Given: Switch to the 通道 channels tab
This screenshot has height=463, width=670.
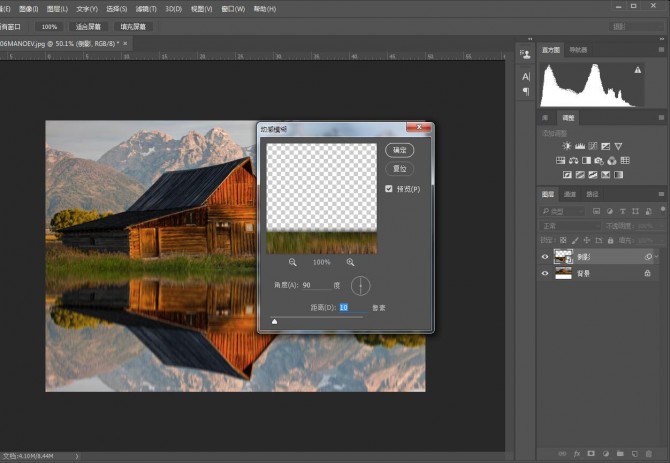Looking at the screenshot, I should coord(571,194).
